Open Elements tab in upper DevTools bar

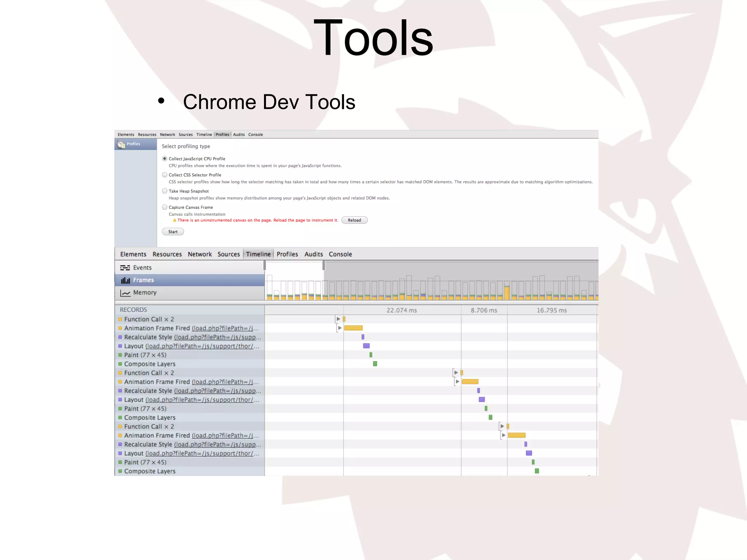coord(126,135)
